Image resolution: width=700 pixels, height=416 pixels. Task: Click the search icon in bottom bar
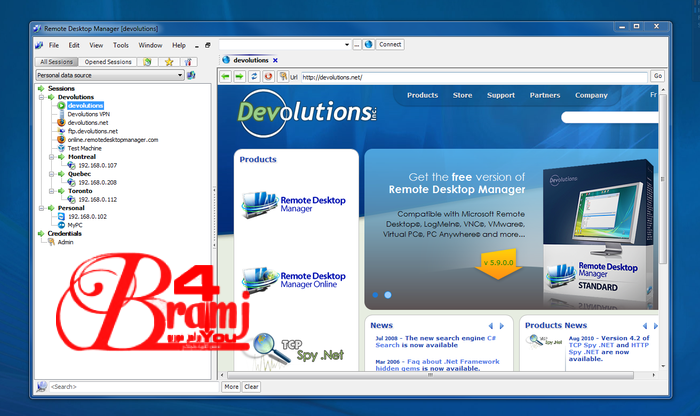coord(42,387)
